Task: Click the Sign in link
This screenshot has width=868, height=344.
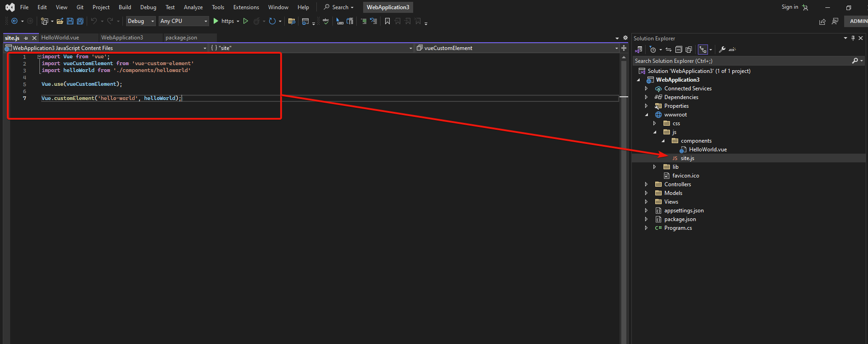Action: coord(790,7)
